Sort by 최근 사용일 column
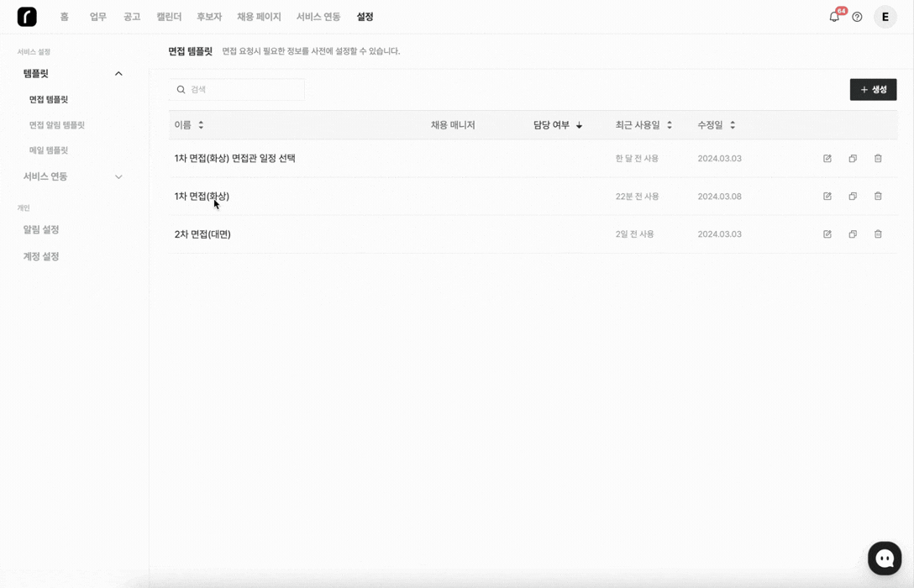This screenshot has height=588, width=914. tap(643, 125)
